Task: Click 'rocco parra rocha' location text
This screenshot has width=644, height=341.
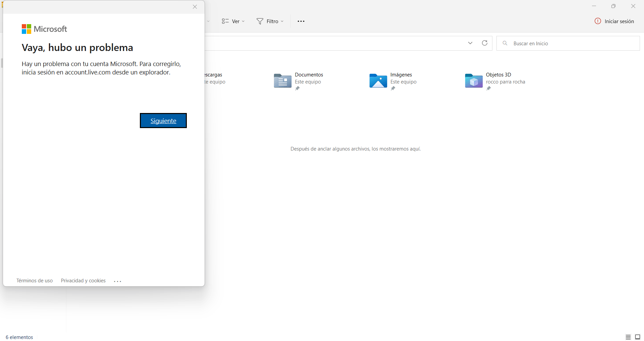Action: (505, 82)
